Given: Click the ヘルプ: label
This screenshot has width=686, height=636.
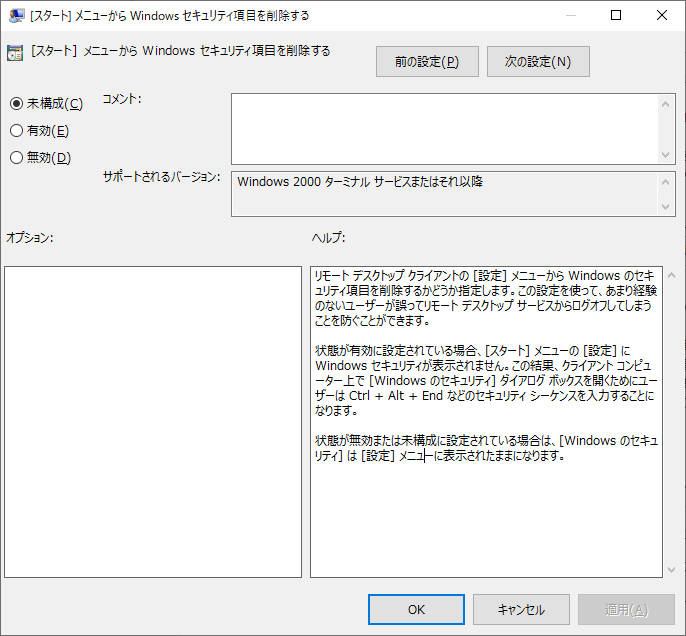Looking at the screenshot, I should coord(329,238).
